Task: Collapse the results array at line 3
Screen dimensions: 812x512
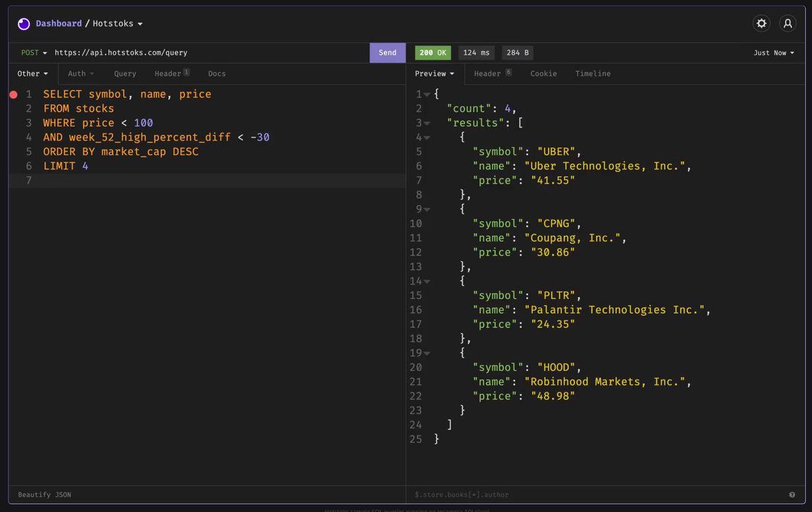Action: 427,123
